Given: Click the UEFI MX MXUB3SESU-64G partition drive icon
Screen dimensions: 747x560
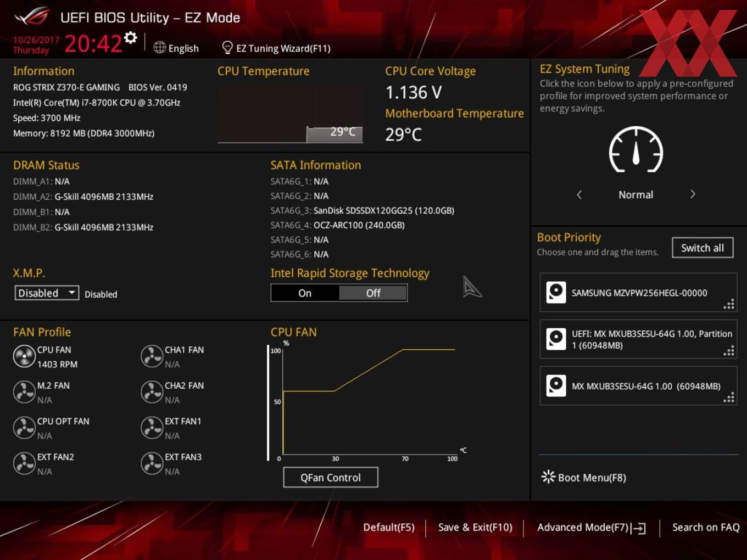Looking at the screenshot, I should (x=556, y=339).
